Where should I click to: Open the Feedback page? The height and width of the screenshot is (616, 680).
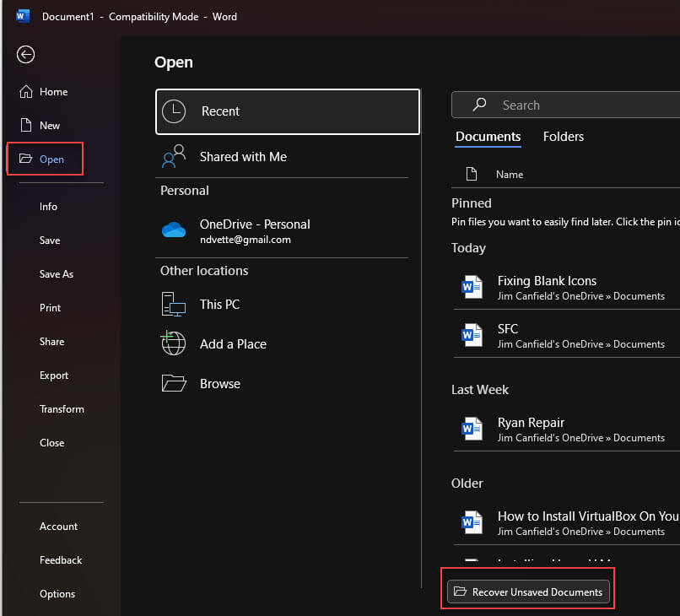pyautogui.click(x=61, y=560)
